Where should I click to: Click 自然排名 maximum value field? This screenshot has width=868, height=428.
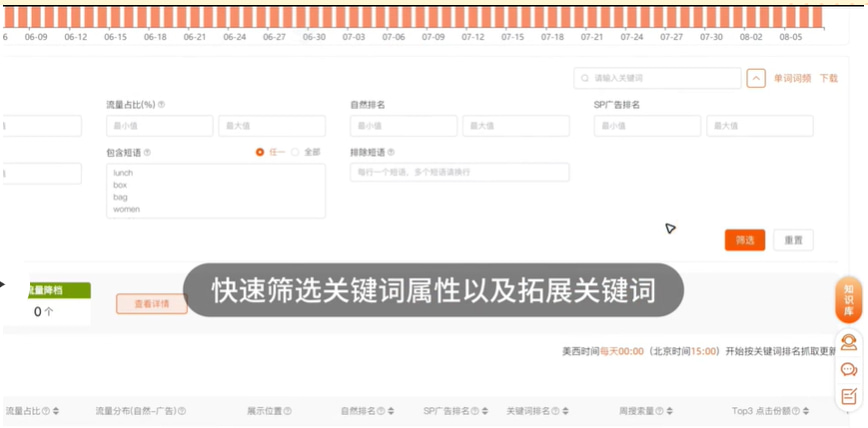(x=516, y=126)
